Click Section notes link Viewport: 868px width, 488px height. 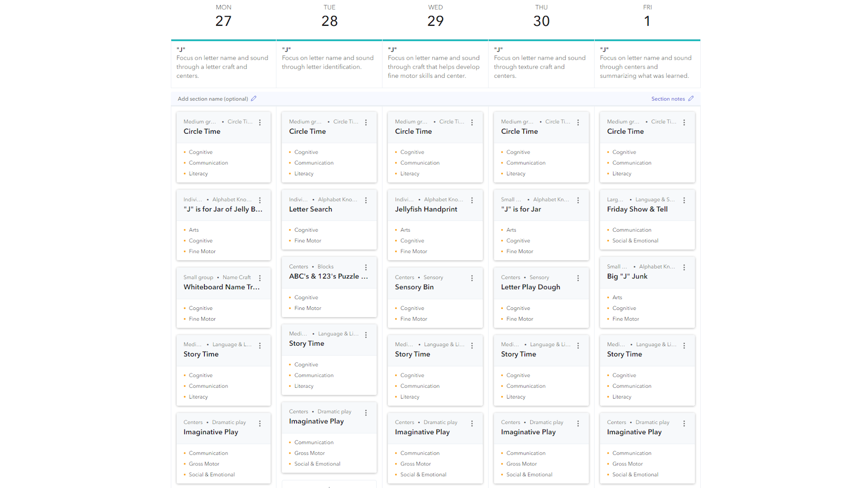click(668, 99)
